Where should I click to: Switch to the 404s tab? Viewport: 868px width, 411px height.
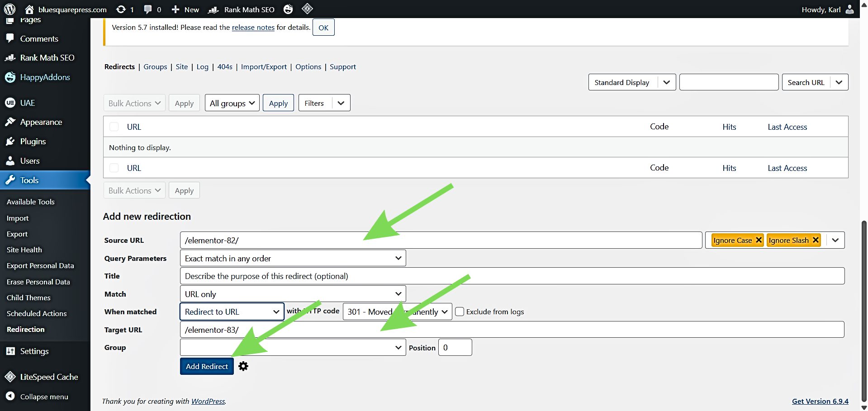(224, 66)
